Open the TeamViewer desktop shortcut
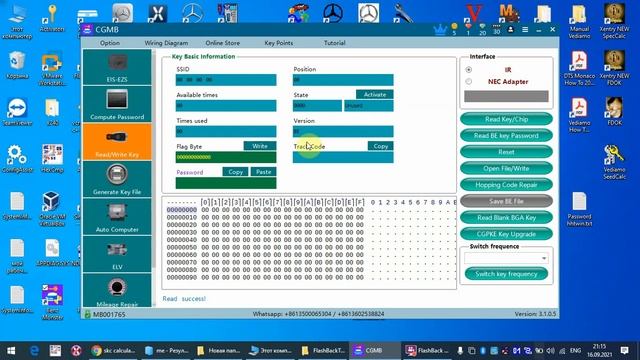Image resolution: width=640 pixels, height=360 pixels. point(17,111)
